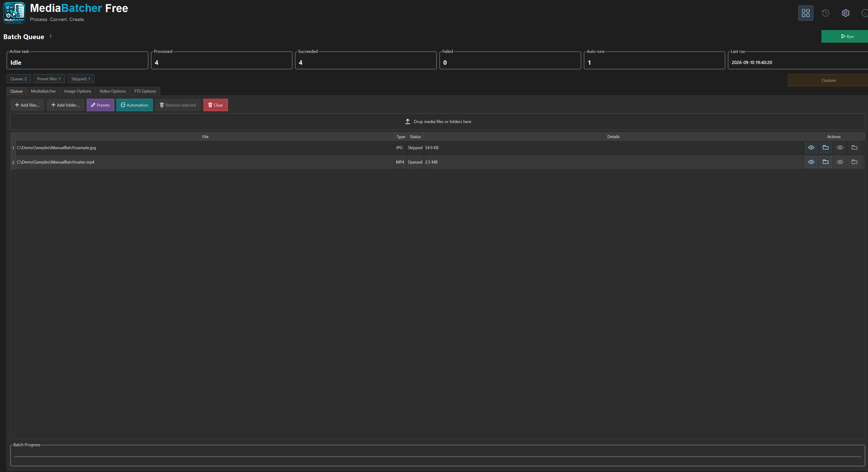Click the Add folder... button
The width and height of the screenshot is (868, 472).
pos(65,105)
